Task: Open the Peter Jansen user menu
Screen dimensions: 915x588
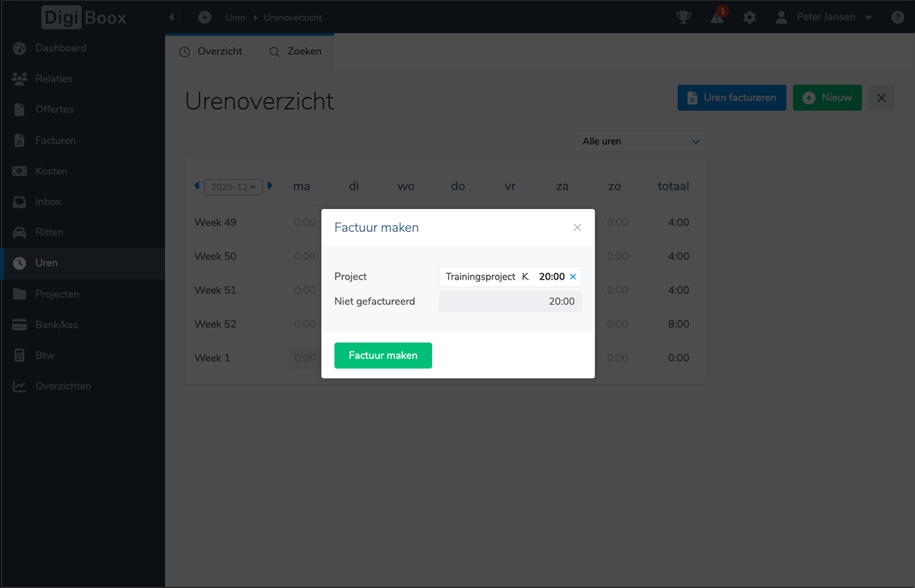Action: (824, 18)
